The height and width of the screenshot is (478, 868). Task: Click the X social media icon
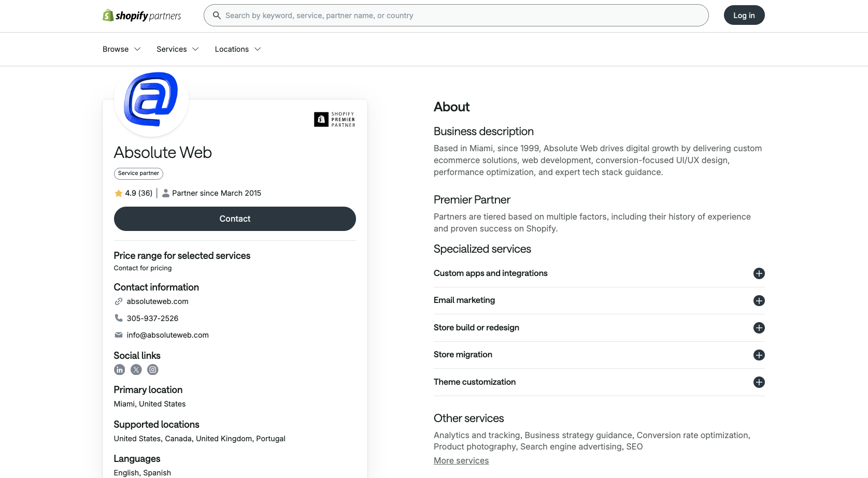(x=136, y=369)
